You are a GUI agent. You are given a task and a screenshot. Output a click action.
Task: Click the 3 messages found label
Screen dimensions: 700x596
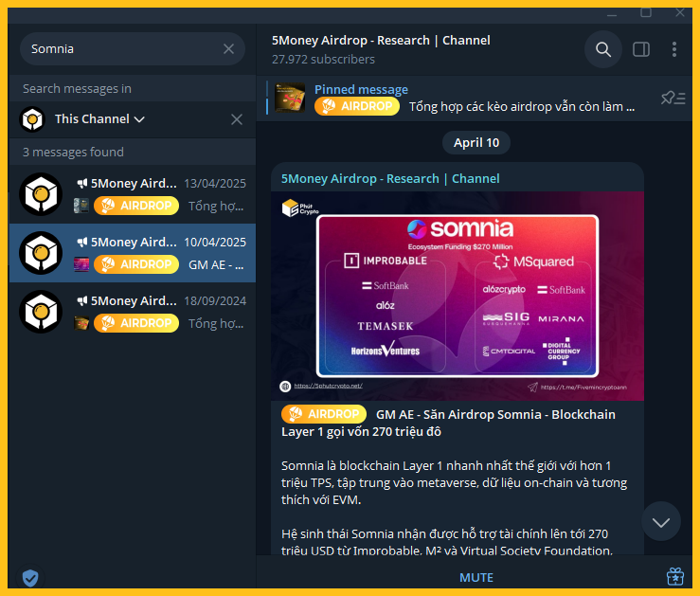click(x=73, y=153)
